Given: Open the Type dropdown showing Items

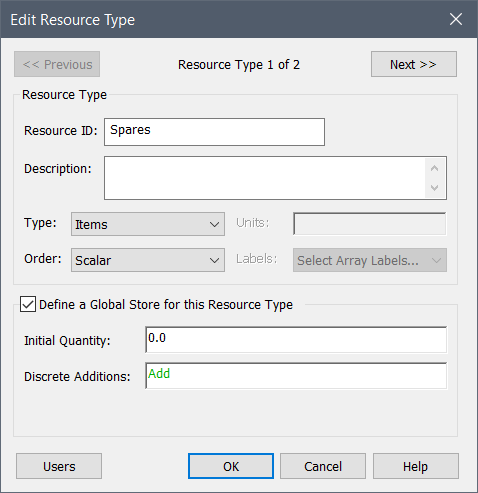Looking at the screenshot, I should click(x=148, y=224).
